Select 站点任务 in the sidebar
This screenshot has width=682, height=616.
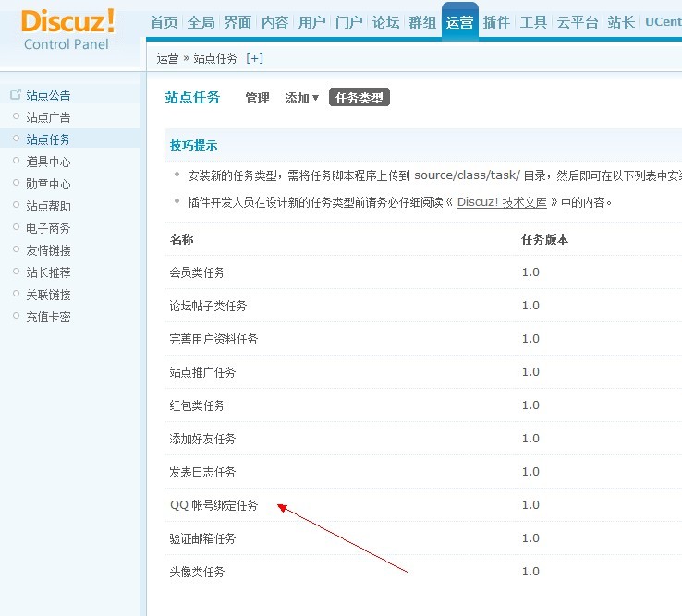coord(48,139)
